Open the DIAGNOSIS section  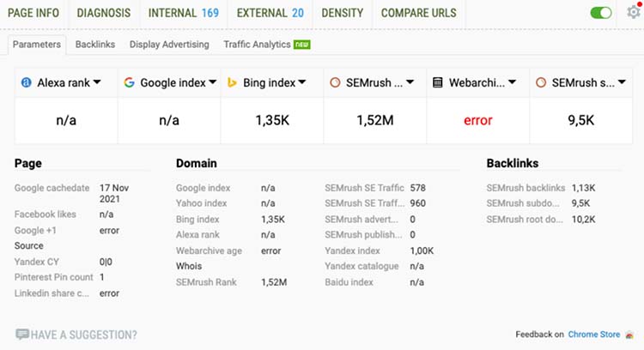[x=103, y=13]
